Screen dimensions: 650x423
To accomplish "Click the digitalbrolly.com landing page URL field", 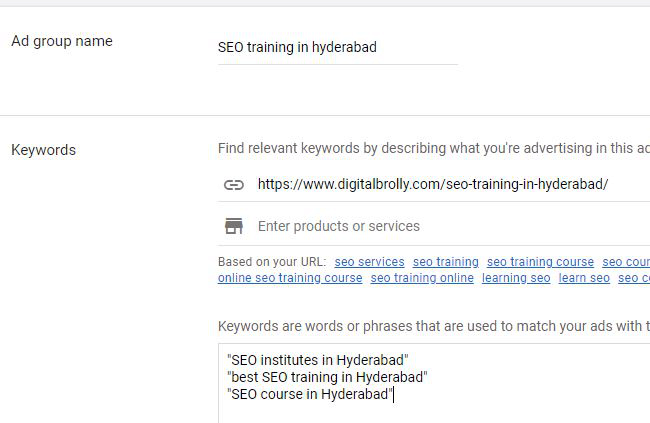I will pos(432,184).
